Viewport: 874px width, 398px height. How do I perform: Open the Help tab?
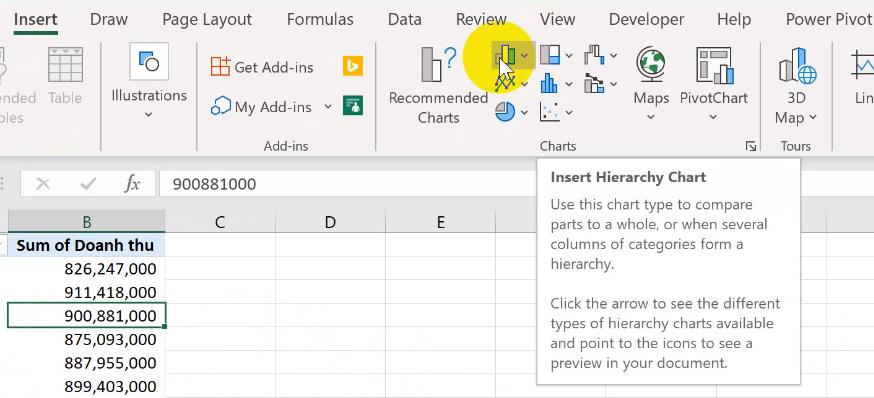click(x=734, y=20)
